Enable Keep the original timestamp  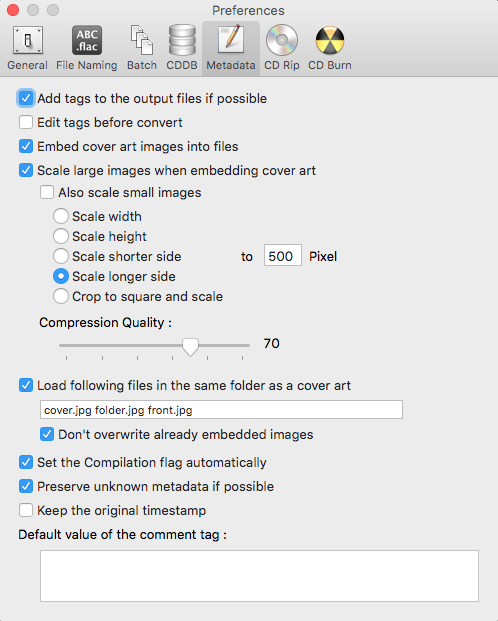(x=26, y=510)
